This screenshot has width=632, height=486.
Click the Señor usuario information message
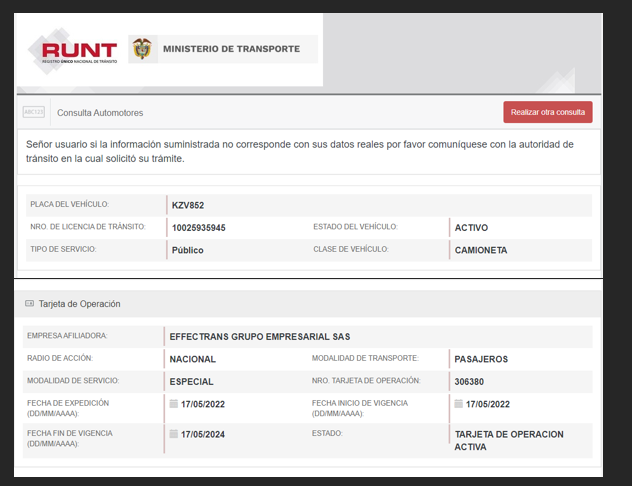300,151
